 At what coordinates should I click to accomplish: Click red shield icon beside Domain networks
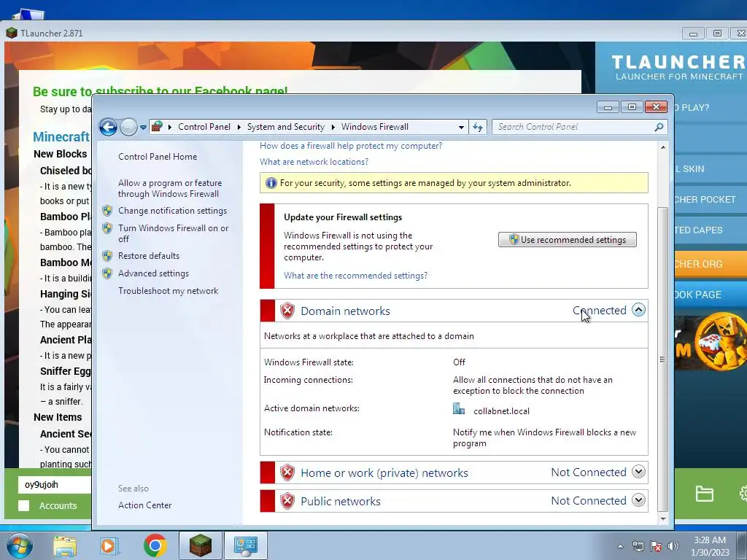287,311
